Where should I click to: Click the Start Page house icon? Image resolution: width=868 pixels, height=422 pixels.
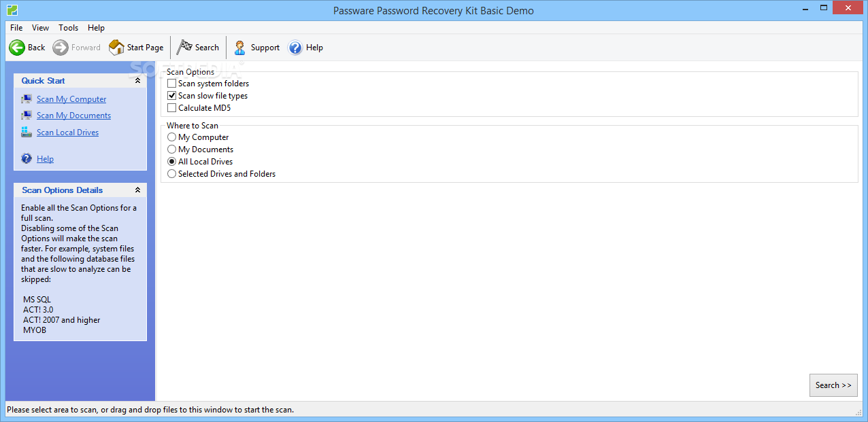(116, 48)
